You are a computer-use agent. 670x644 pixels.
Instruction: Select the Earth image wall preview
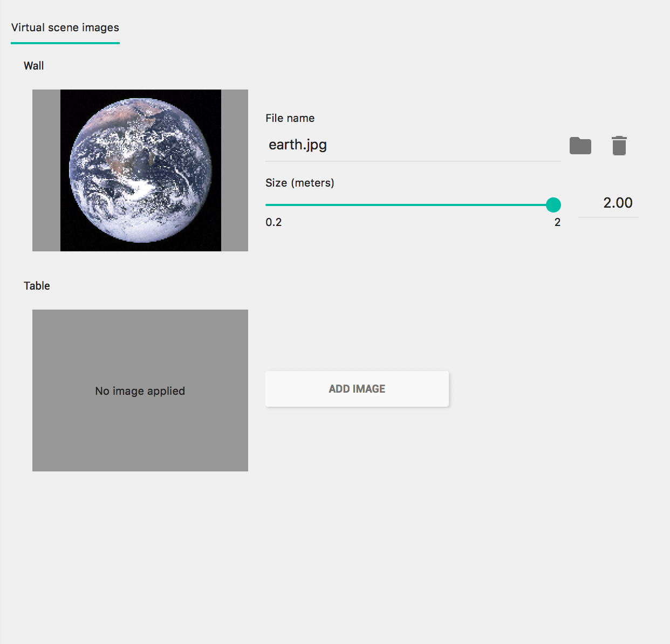pos(141,170)
